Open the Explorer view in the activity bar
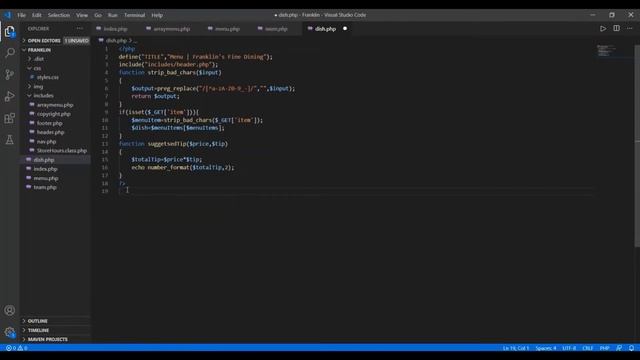The image size is (640, 360). pyautogui.click(x=10, y=31)
